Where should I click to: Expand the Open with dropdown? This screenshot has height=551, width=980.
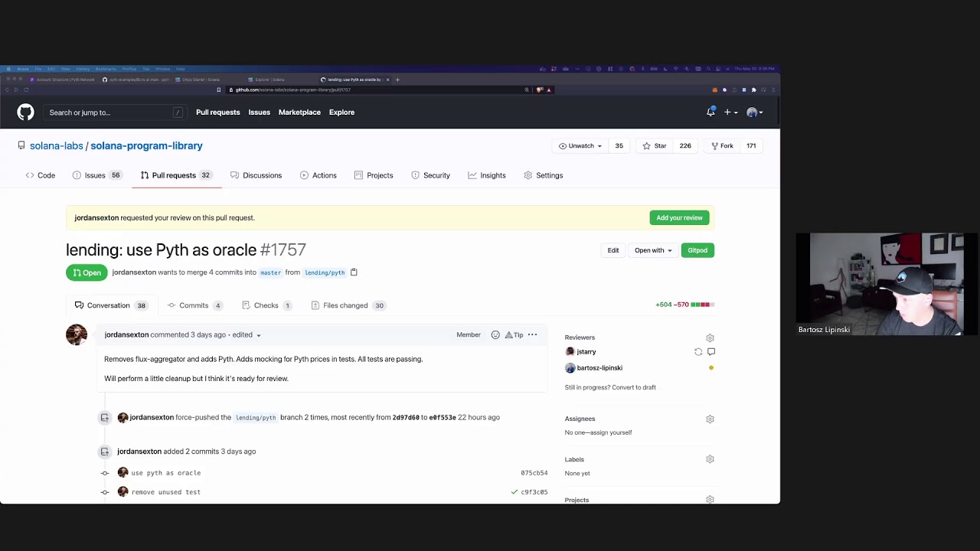tap(653, 250)
